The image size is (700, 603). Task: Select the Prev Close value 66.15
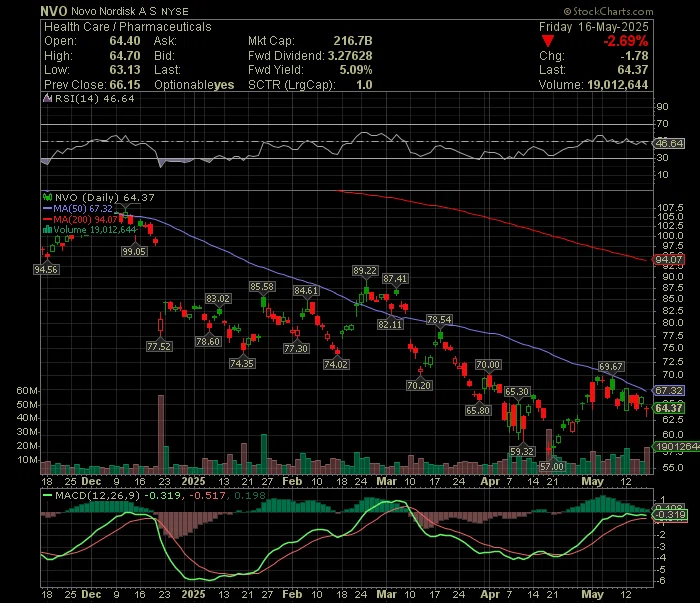(x=125, y=85)
